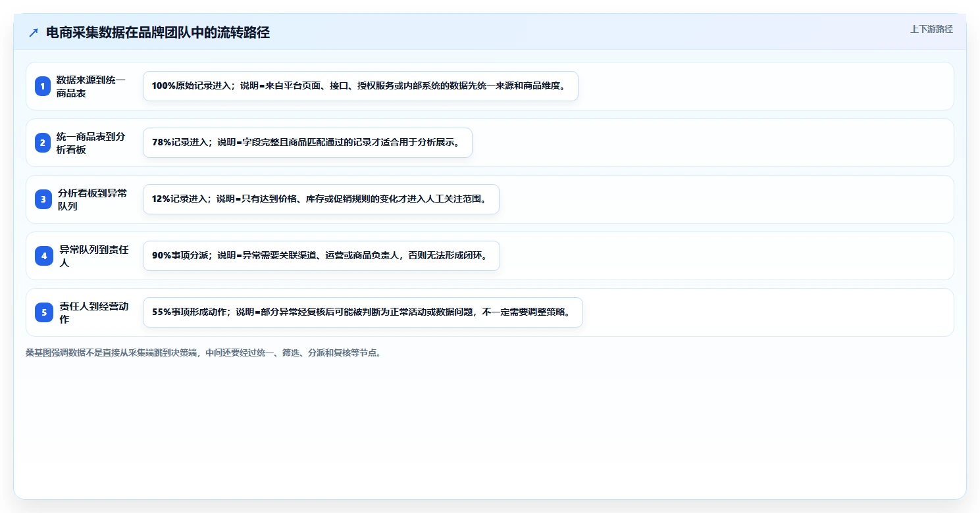
Task: Open the 78%记录进入 description box
Action: (x=307, y=143)
